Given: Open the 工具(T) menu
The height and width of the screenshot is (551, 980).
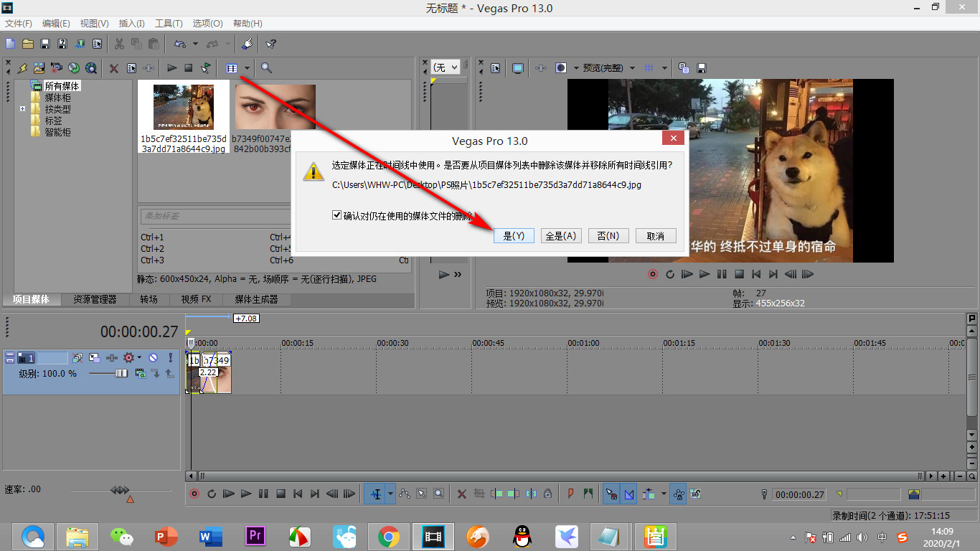Looking at the screenshot, I should [x=169, y=24].
